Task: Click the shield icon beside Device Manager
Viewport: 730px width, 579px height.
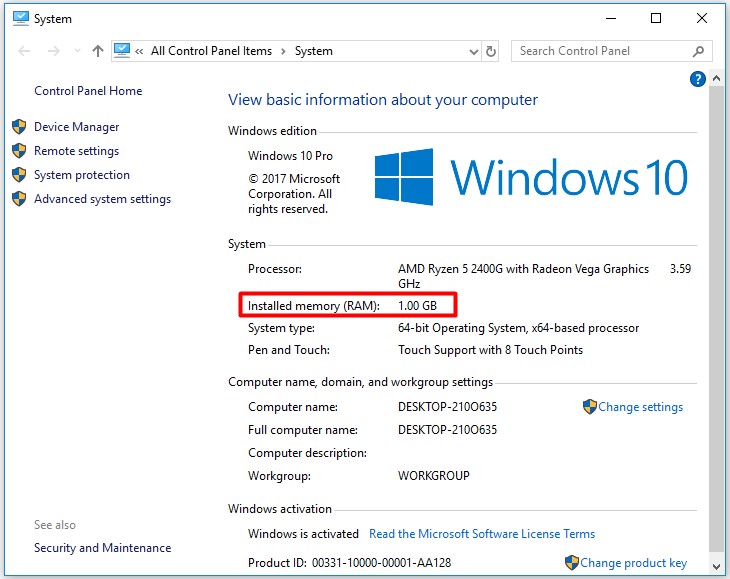Action: (x=19, y=127)
